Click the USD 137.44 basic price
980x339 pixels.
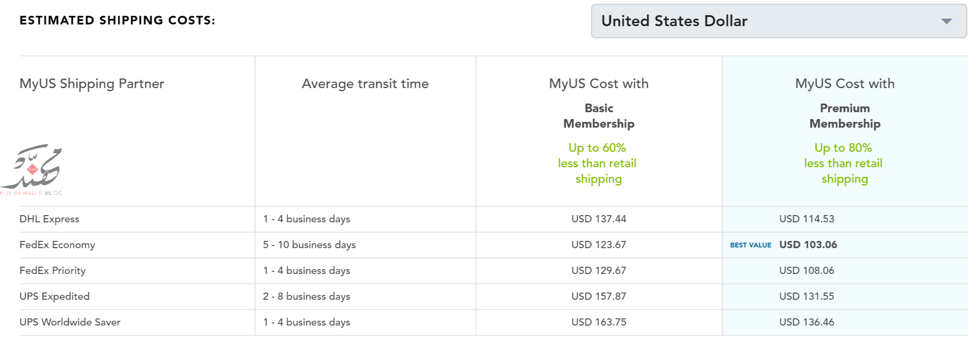[599, 219]
